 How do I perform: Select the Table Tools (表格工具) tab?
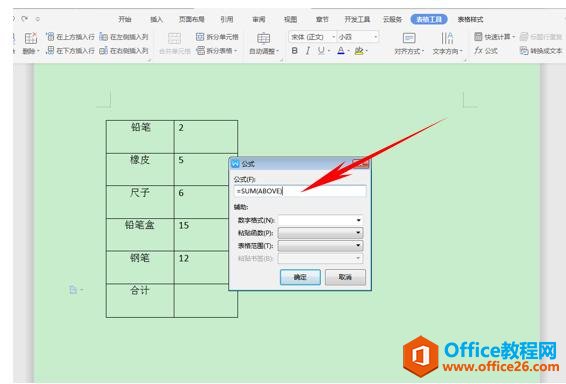click(x=429, y=19)
